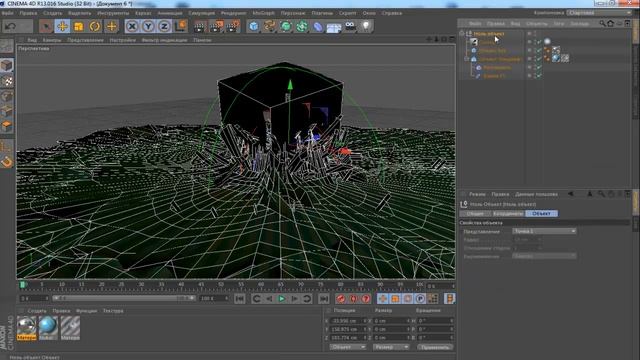640x360 pixels.
Task: Open the spline tools icon
Action: point(269,27)
